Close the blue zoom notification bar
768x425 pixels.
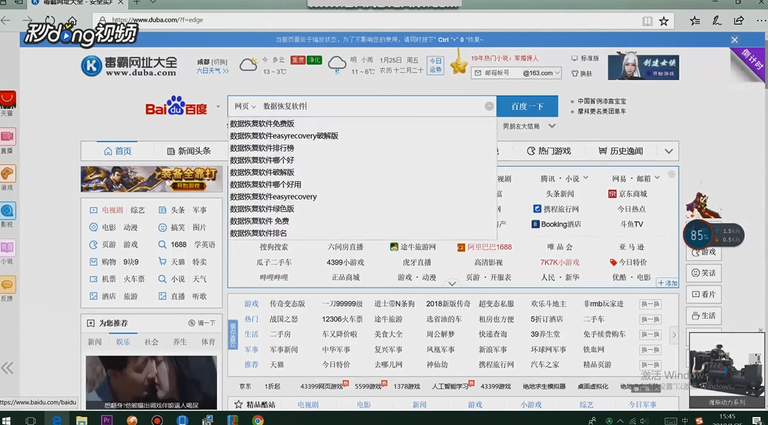point(734,40)
